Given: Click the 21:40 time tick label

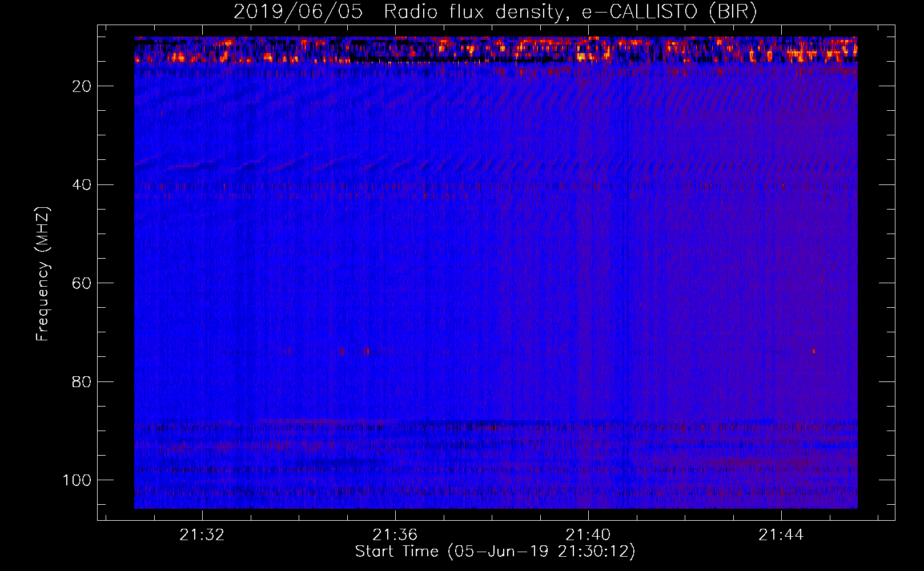Looking at the screenshot, I should click(x=588, y=535).
